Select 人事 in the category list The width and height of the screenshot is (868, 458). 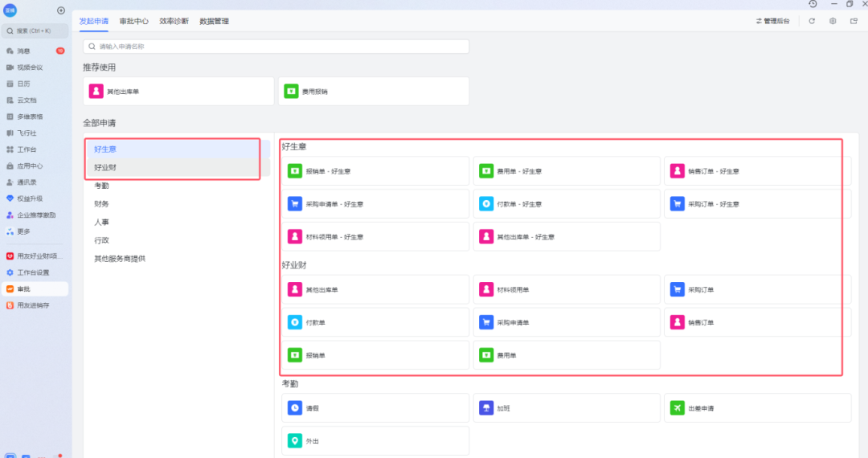click(x=178, y=223)
